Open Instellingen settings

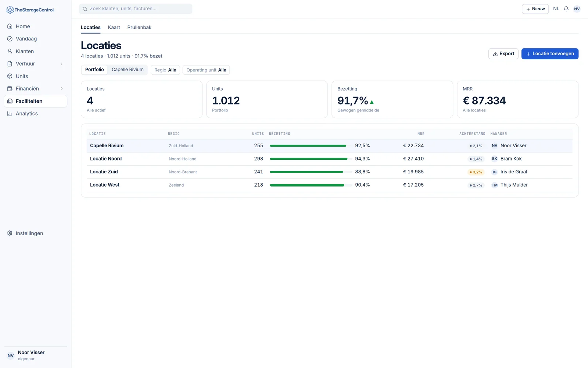point(35,233)
